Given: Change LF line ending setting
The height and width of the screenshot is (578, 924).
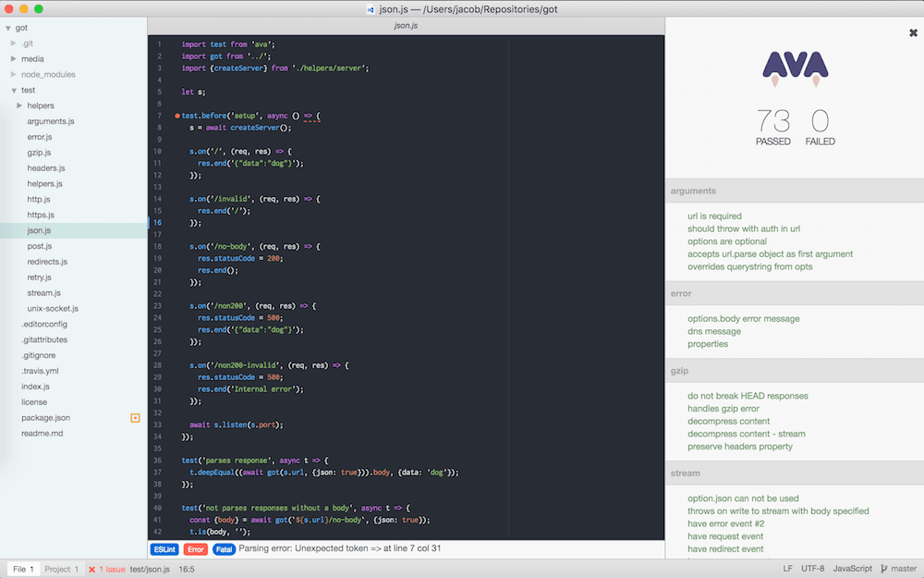Looking at the screenshot, I should (788, 569).
